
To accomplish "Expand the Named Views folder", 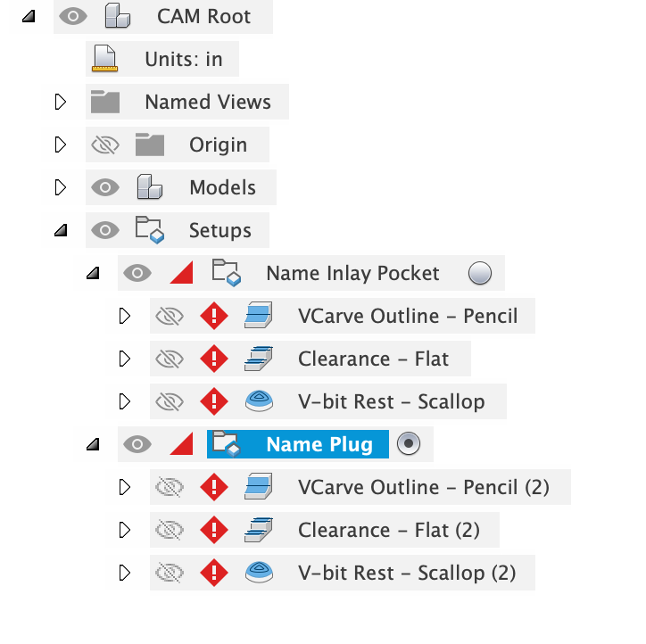I will click(x=61, y=103).
